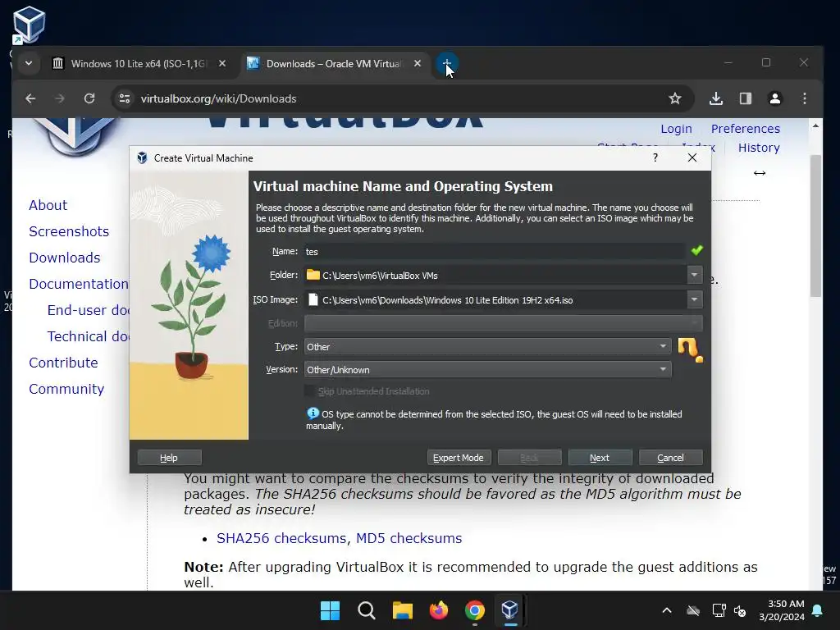
Task: Click the yellow folder icon in Folder field
Action: [313, 275]
